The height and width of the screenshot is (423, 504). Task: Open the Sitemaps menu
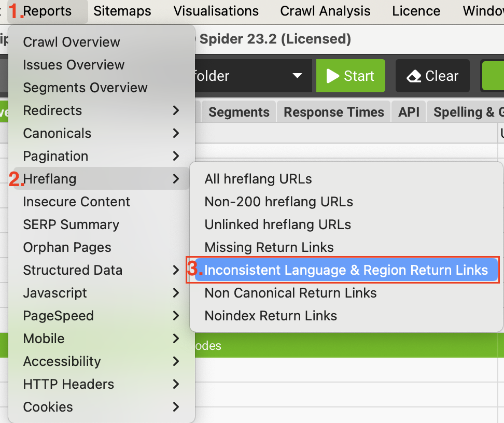tap(122, 11)
